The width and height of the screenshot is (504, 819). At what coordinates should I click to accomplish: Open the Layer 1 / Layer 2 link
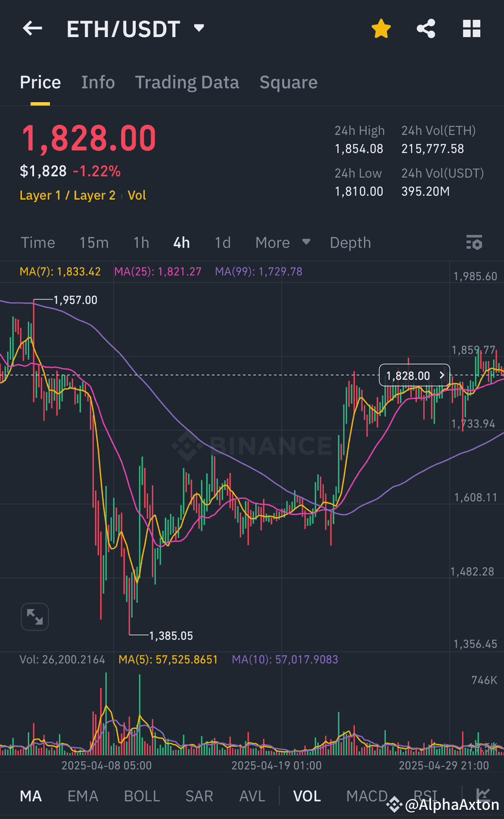click(68, 195)
